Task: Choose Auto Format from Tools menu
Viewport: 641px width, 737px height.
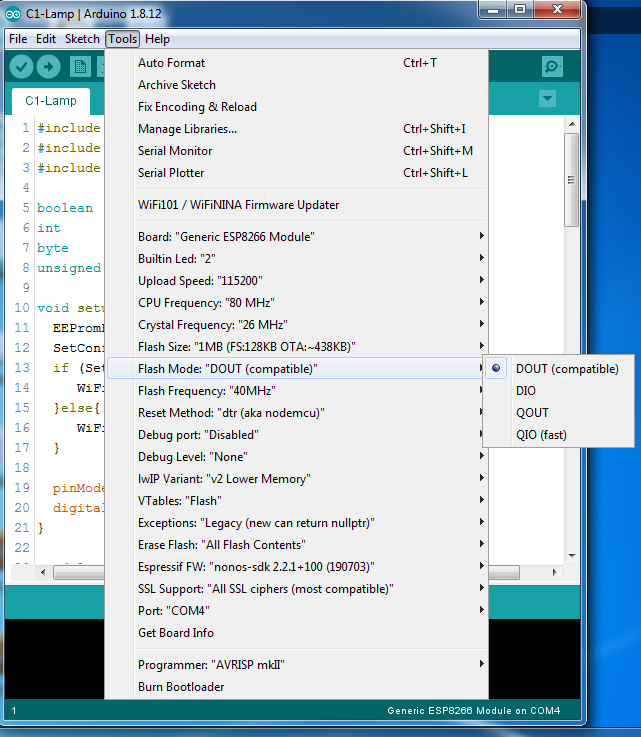Action: click(x=297, y=63)
